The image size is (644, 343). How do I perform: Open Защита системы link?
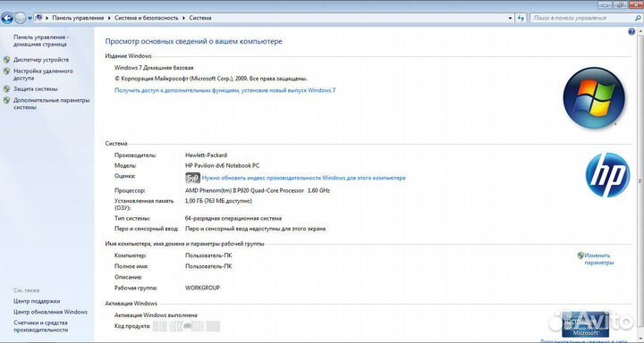(x=35, y=88)
